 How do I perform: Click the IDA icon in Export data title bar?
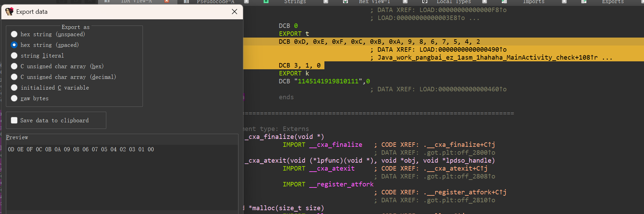[x=9, y=12]
